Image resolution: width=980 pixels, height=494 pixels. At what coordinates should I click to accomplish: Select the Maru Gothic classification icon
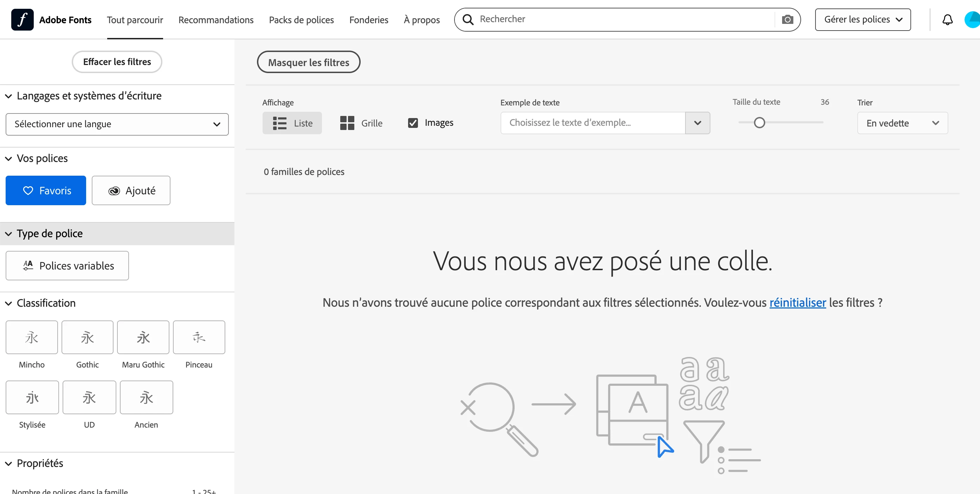143,337
